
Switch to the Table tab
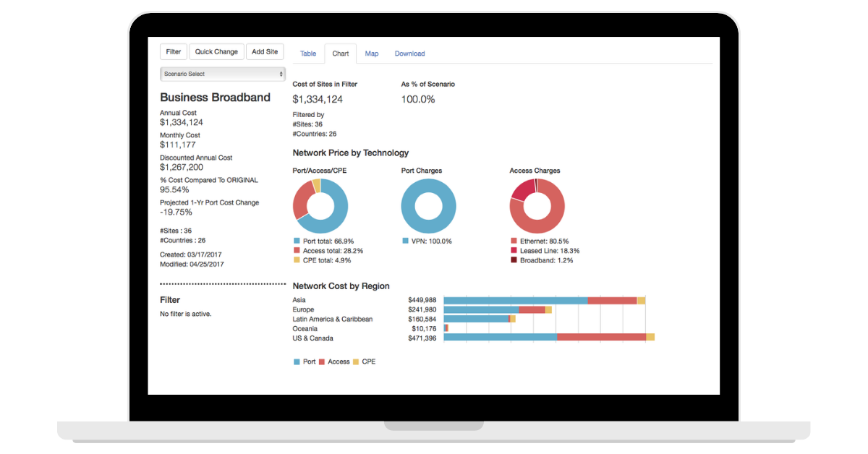(x=308, y=53)
